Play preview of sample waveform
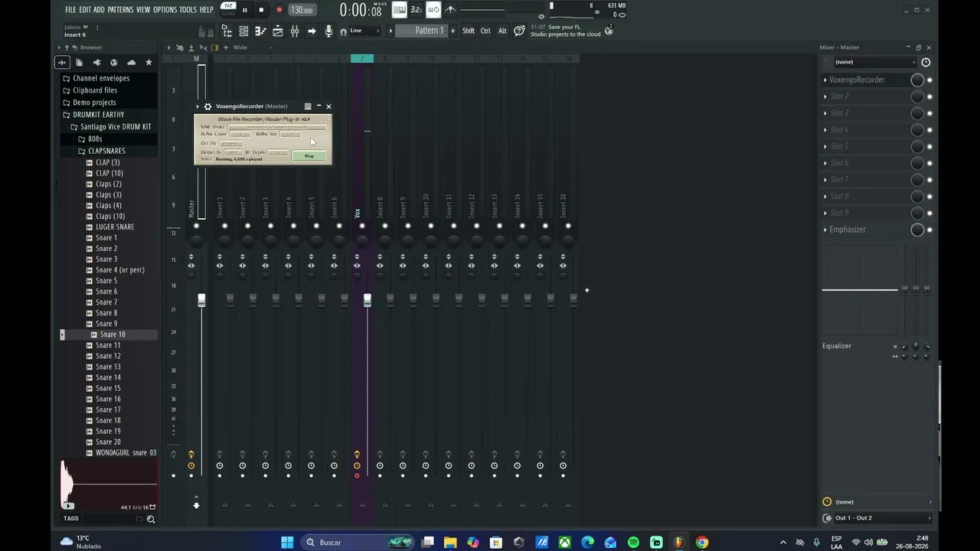 (x=68, y=505)
